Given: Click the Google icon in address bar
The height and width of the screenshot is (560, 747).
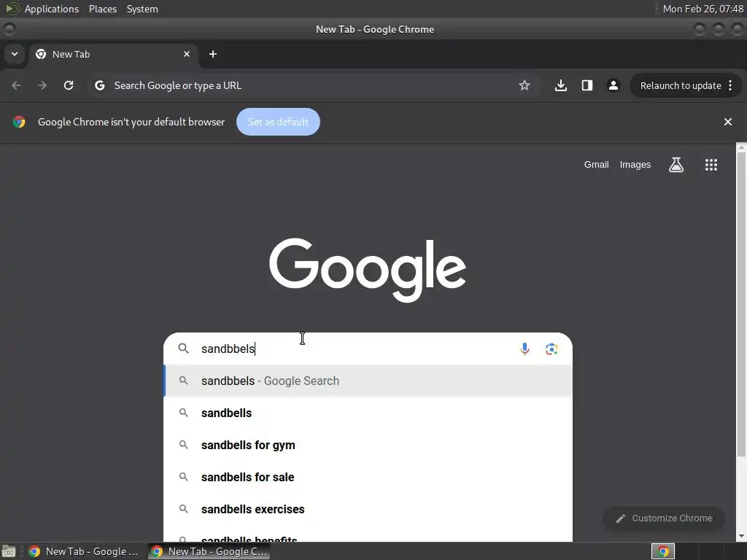Looking at the screenshot, I should 99,86.
